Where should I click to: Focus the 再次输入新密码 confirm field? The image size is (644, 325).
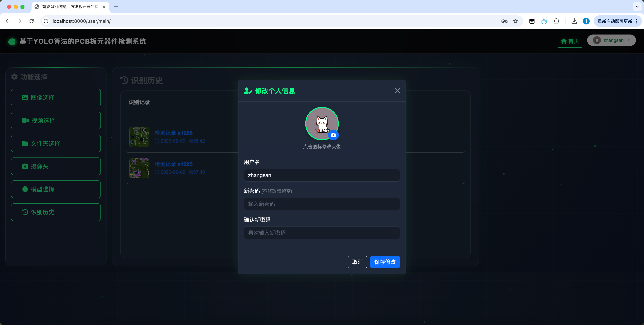point(322,233)
